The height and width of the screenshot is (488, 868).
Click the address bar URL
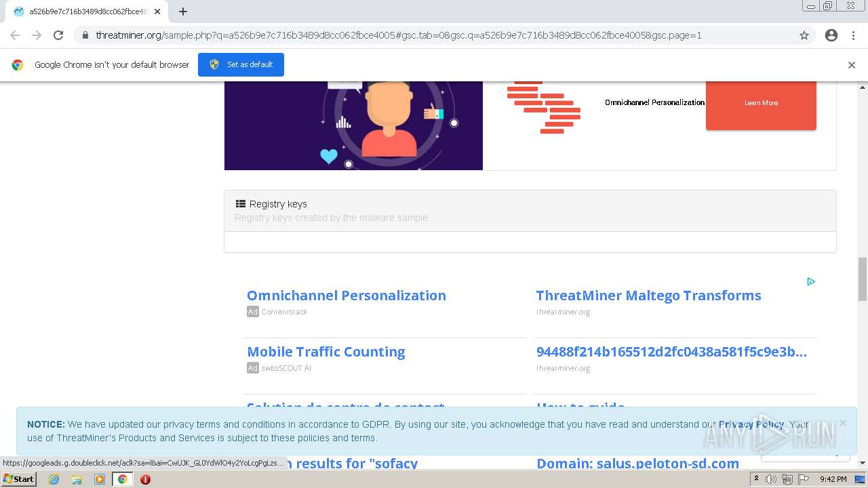pos(398,35)
